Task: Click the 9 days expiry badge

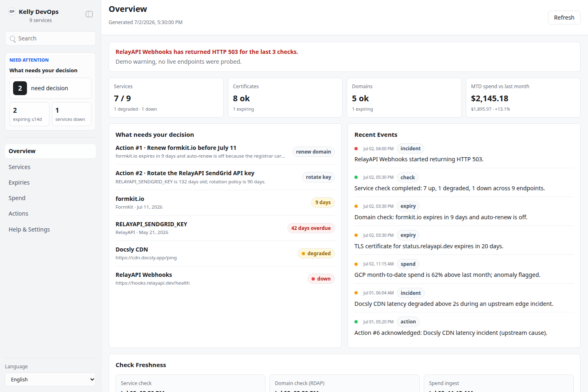Action: coord(323,203)
